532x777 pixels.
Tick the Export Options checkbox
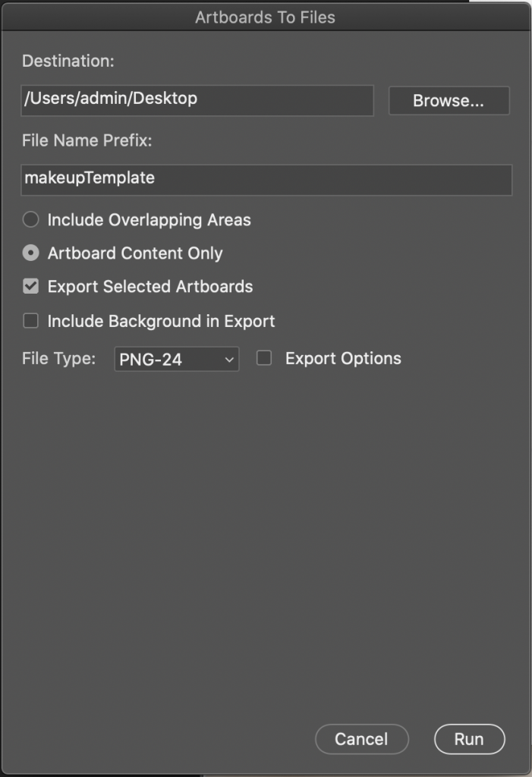(264, 358)
